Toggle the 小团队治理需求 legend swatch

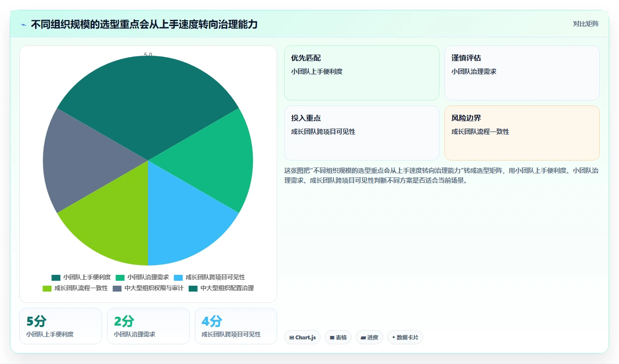(120, 278)
